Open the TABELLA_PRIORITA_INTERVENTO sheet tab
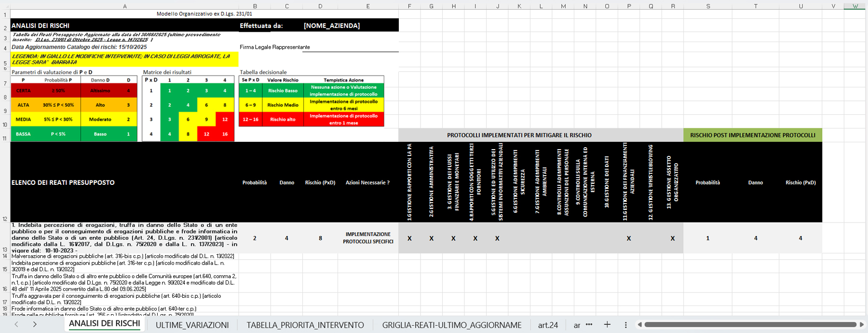This screenshot has width=868, height=333. [x=305, y=325]
